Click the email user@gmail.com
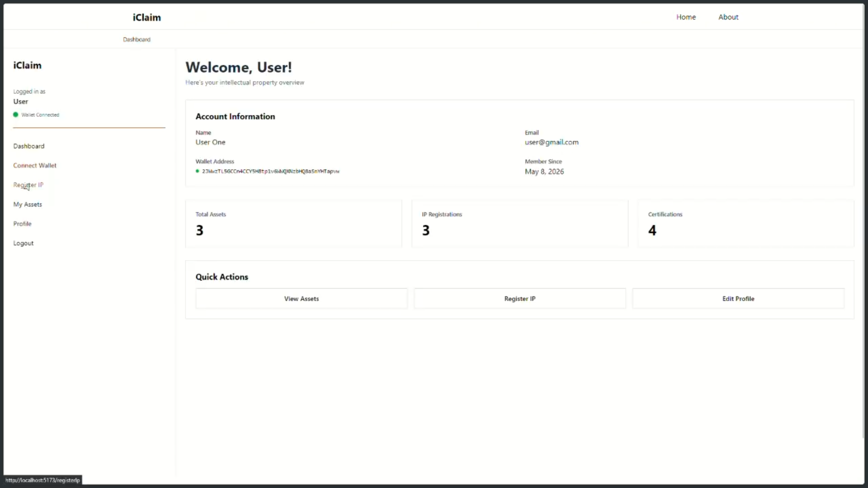 552,142
